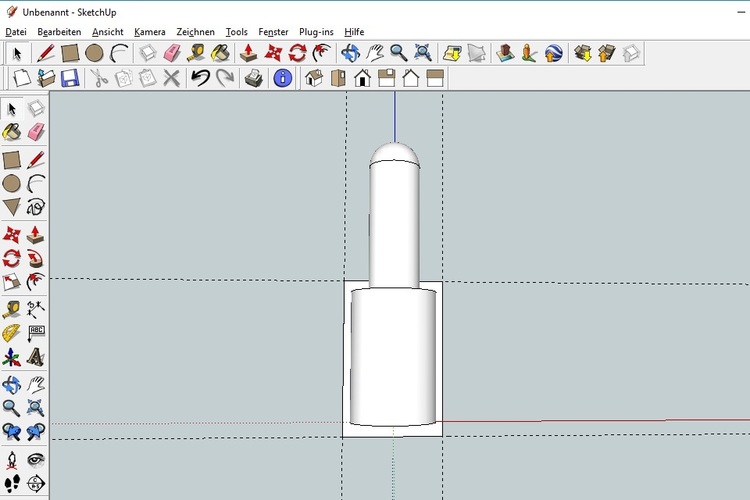The width and height of the screenshot is (750, 500).
Task: Open the Zeichnen menu
Action: pos(195,32)
